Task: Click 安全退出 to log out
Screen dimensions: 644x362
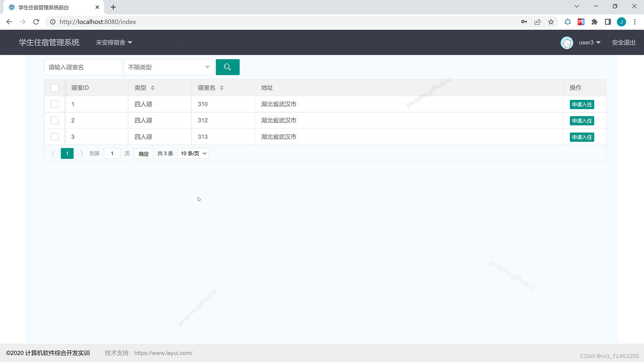Action: click(623, 43)
